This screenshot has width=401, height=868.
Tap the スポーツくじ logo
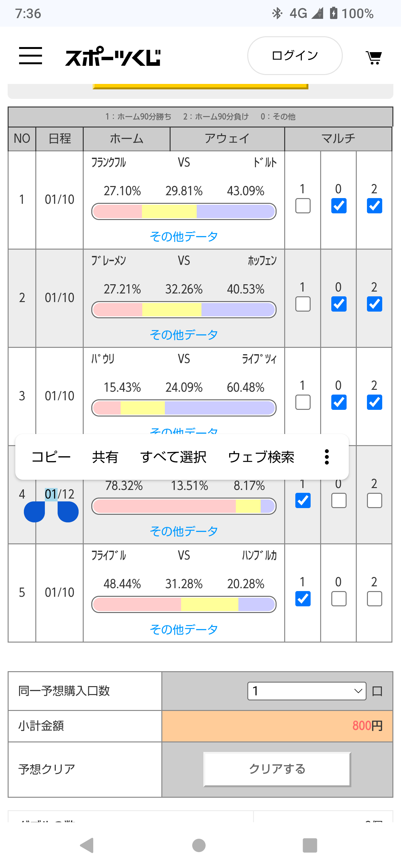pyautogui.click(x=113, y=57)
